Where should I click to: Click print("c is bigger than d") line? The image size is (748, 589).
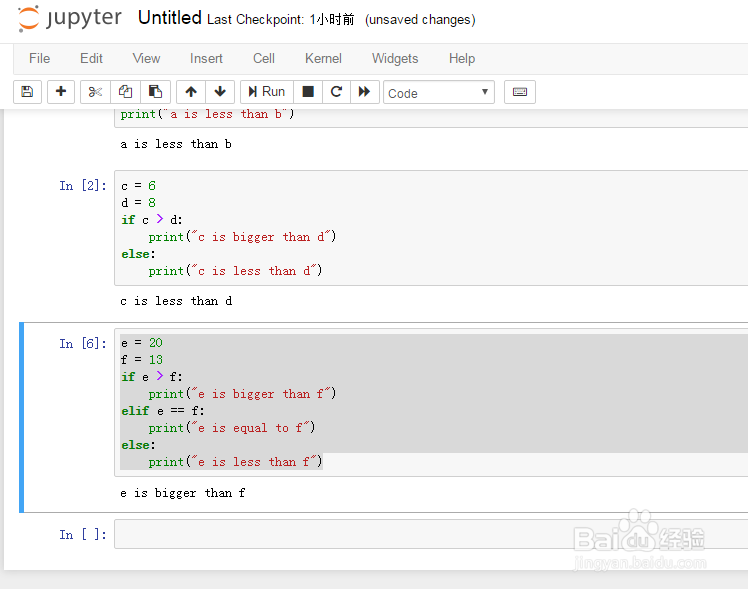[x=242, y=237]
